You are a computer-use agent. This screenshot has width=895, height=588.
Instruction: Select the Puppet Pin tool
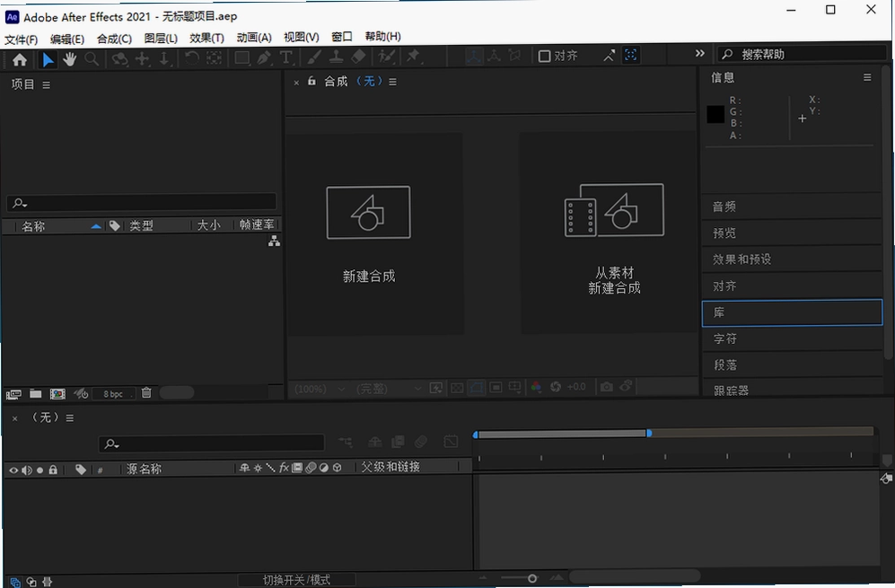[413, 56]
